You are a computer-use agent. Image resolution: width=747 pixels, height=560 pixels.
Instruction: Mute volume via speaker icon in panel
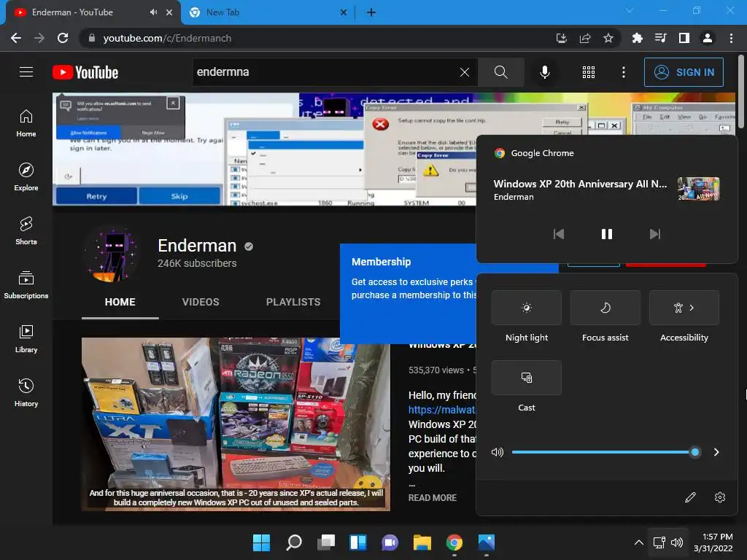(498, 452)
